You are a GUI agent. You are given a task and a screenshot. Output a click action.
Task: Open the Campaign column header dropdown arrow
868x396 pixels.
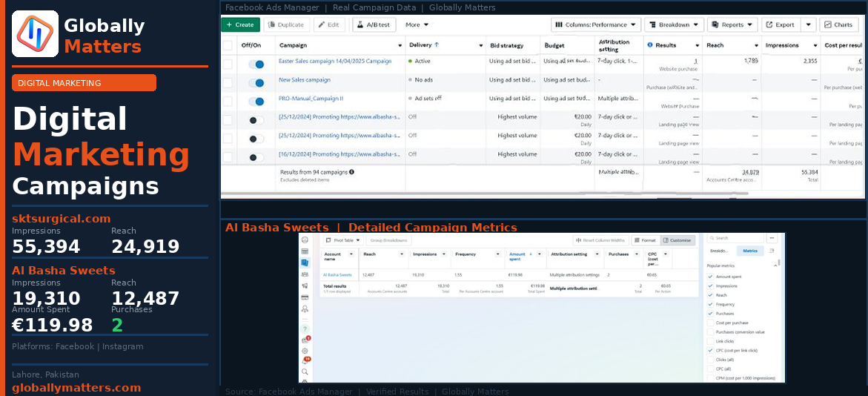click(400, 45)
